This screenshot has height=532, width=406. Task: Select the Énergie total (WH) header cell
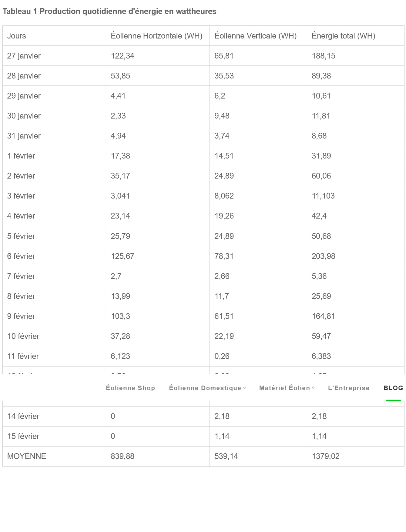click(356, 36)
